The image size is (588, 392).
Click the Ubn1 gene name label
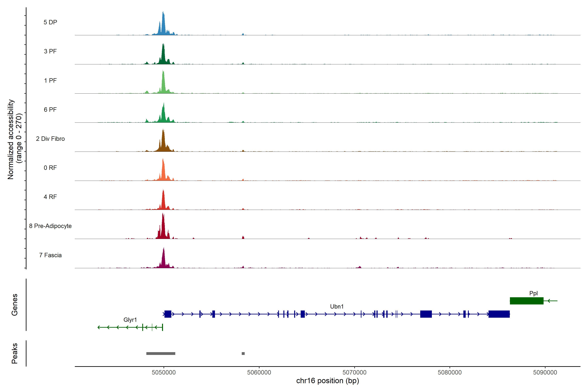[x=337, y=307]
